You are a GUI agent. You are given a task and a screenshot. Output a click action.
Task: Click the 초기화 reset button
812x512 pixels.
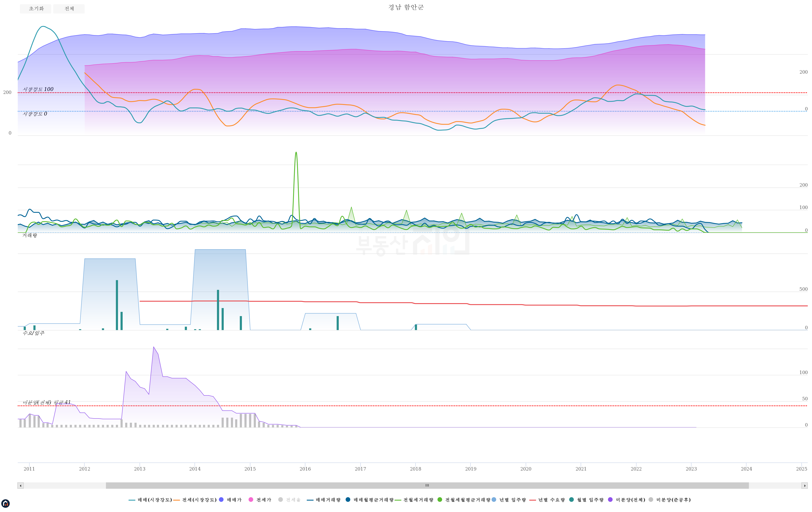[x=35, y=9]
